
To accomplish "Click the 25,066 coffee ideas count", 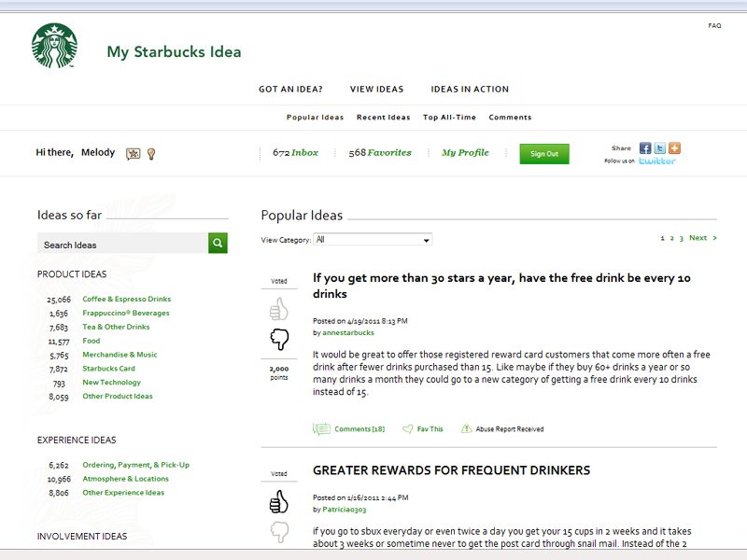I will 59,300.
